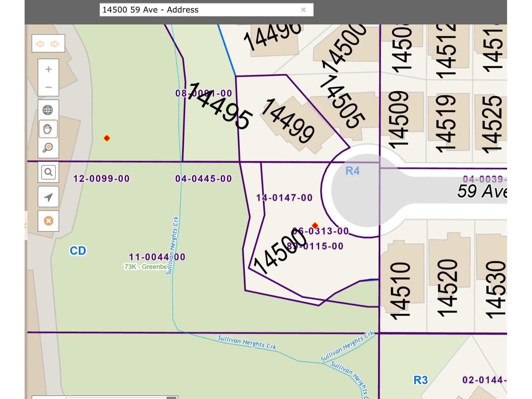The height and width of the screenshot is (399, 532).
Task: Click plan label 08-0081-00
Action: pyautogui.click(x=203, y=93)
